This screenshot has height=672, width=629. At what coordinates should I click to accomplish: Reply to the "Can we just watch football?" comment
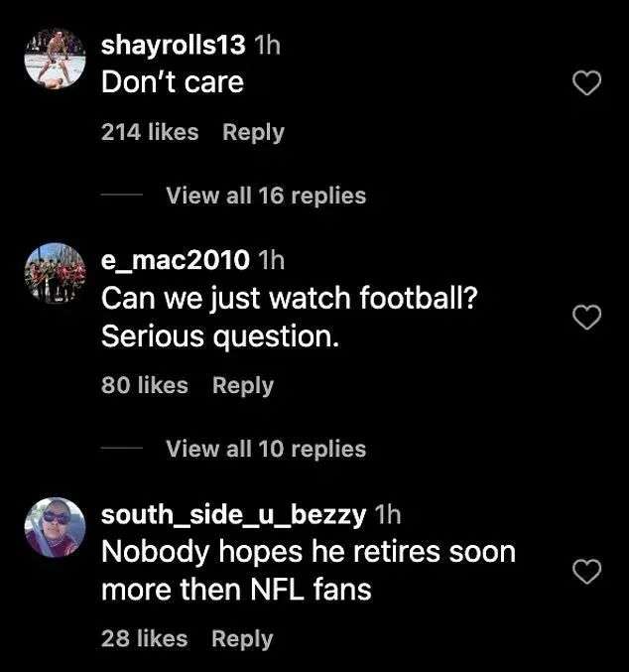pyautogui.click(x=243, y=385)
